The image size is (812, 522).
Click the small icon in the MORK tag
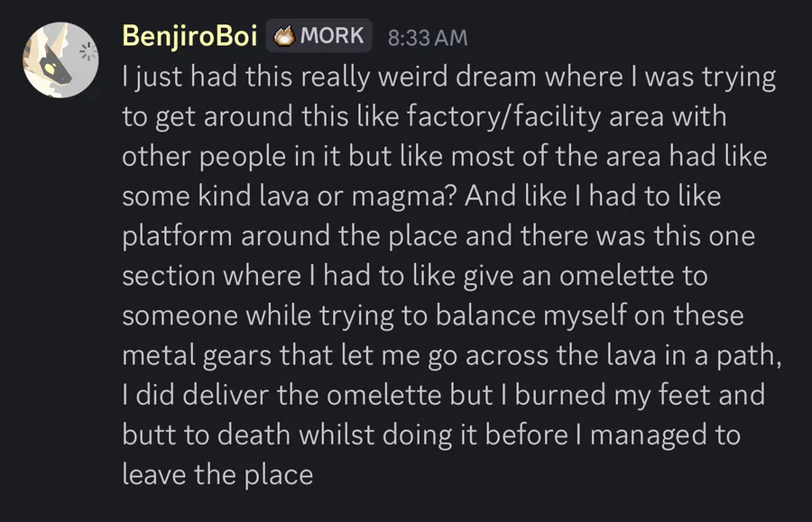coord(284,36)
